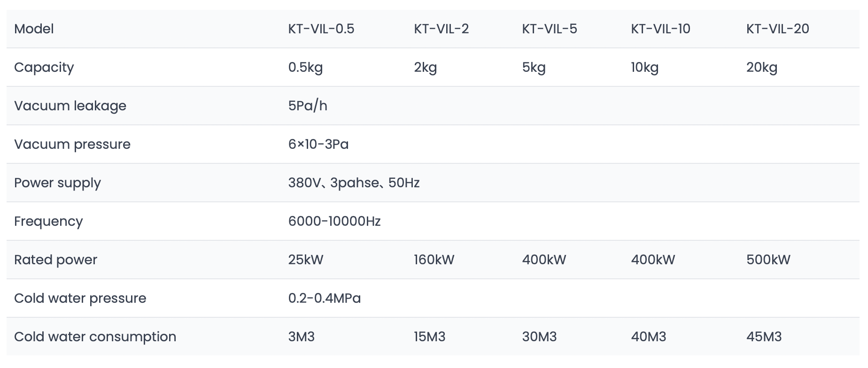The height and width of the screenshot is (368, 868).
Task: Click the 20kg capacity cell
Action: [762, 68]
